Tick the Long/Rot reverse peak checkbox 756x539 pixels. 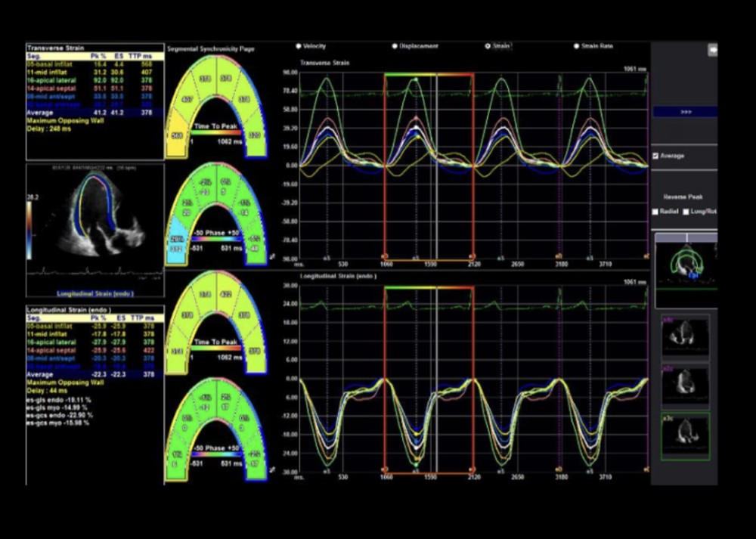[686, 212]
